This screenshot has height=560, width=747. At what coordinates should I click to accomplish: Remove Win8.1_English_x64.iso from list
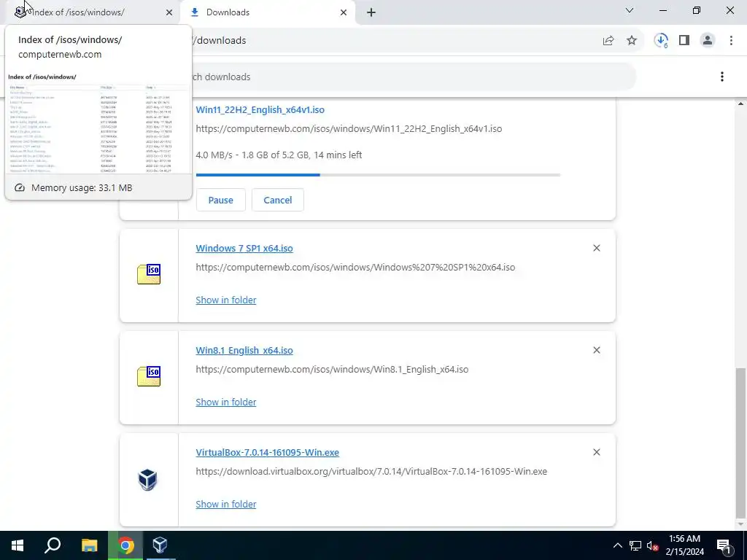(597, 350)
